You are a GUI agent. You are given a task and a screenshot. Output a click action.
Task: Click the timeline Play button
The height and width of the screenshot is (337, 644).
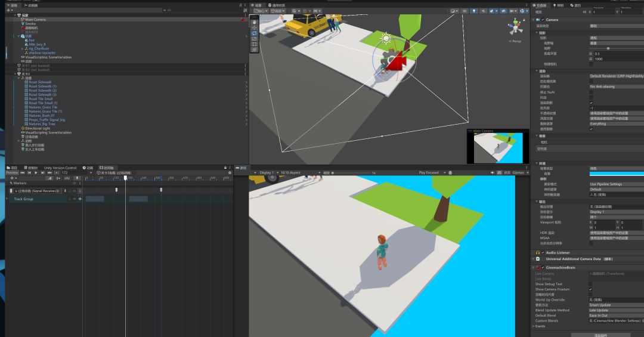tap(36, 173)
